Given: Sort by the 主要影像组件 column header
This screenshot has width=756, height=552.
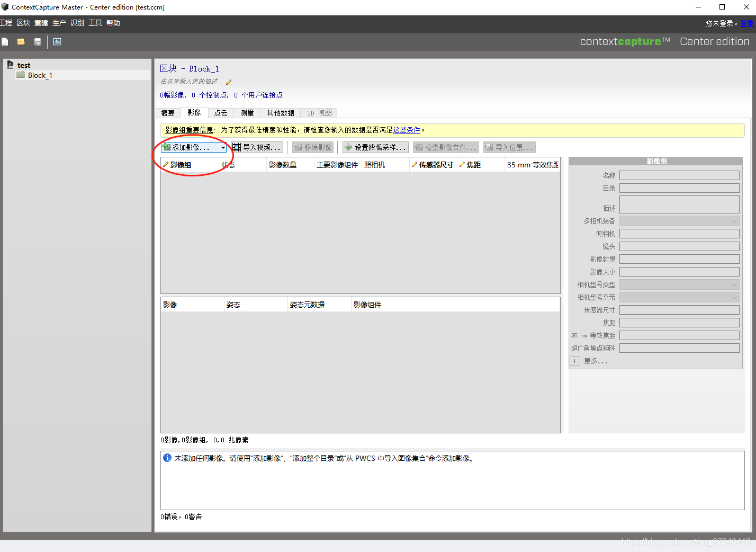Looking at the screenshot, I should click(338, 165).
